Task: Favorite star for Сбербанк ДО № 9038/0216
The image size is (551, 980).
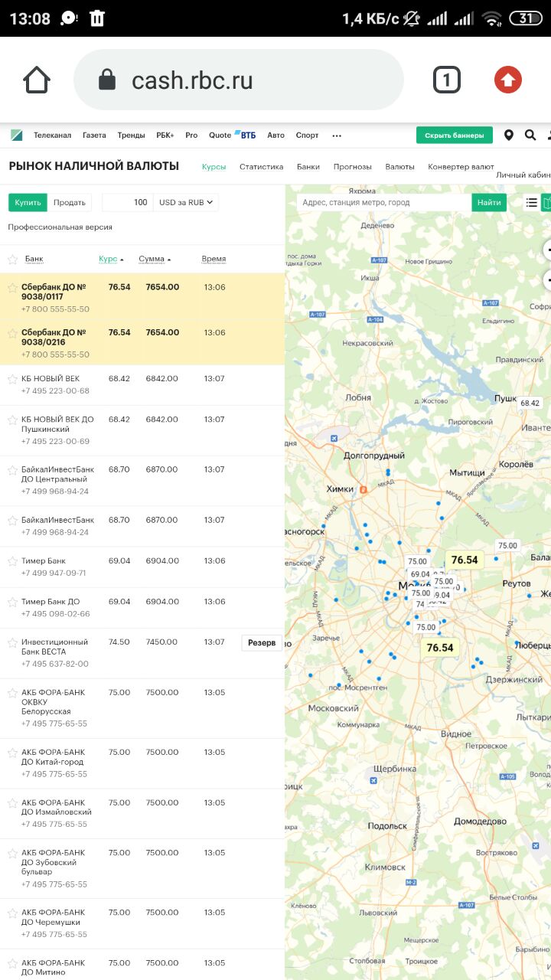Action: pyautogui.click(x=12, y=333)
